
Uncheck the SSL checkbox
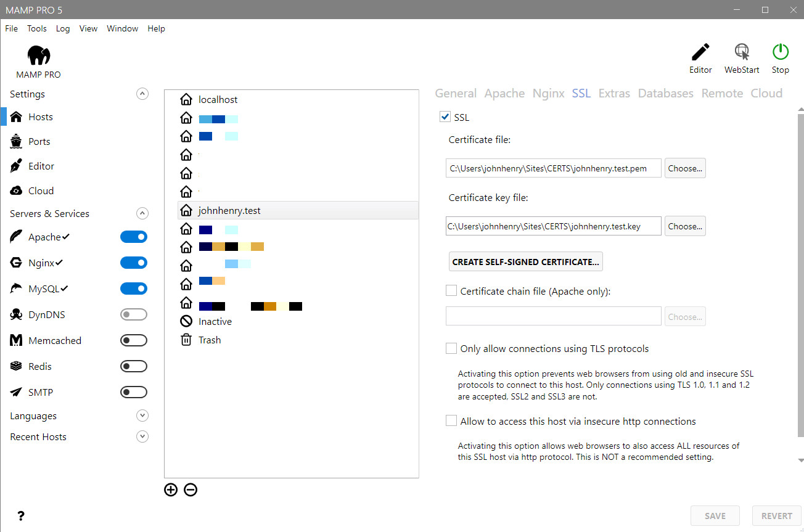[x=445, y=117]
